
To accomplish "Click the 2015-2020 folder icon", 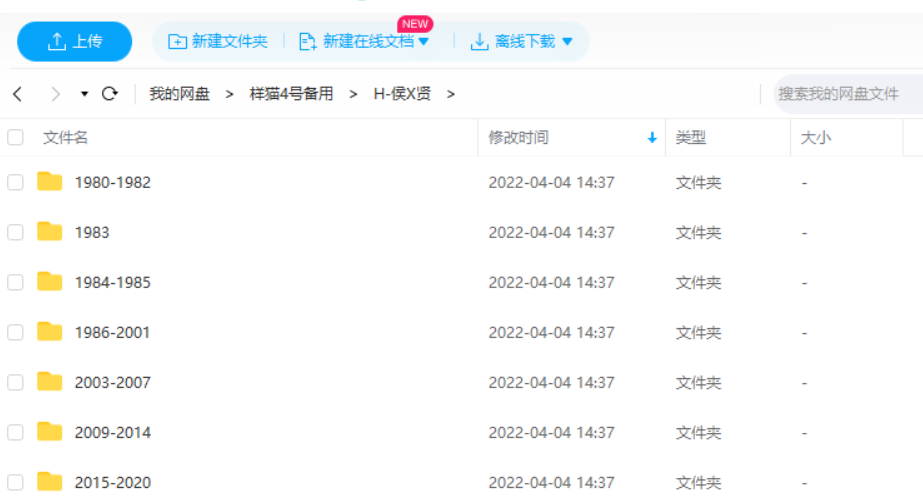I will tap(49, 481).
